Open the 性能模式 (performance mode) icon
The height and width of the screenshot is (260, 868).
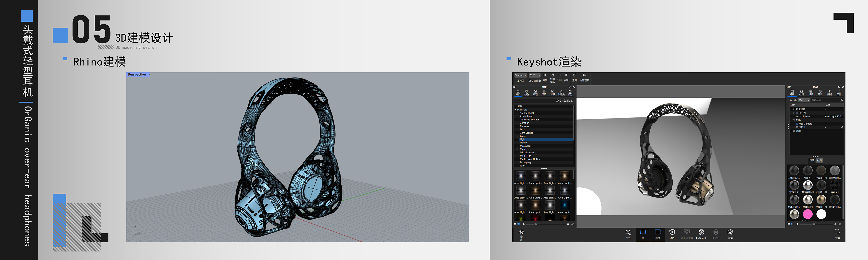point(552,75)
